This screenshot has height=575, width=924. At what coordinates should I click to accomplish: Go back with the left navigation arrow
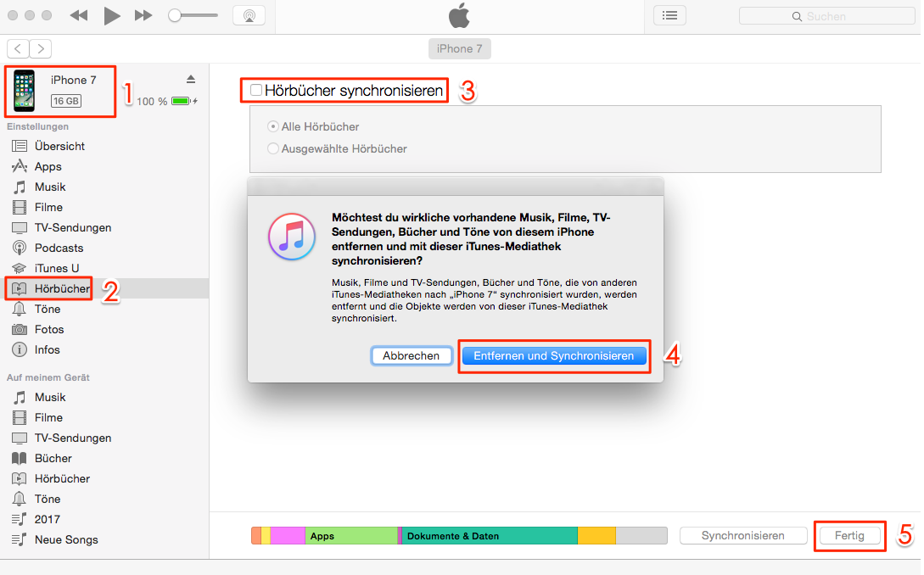(x=19, y=49)
